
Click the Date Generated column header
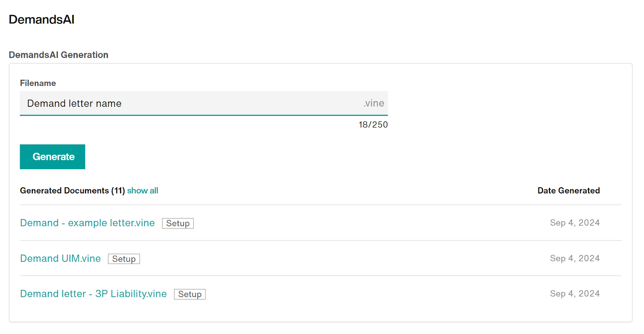568,191
